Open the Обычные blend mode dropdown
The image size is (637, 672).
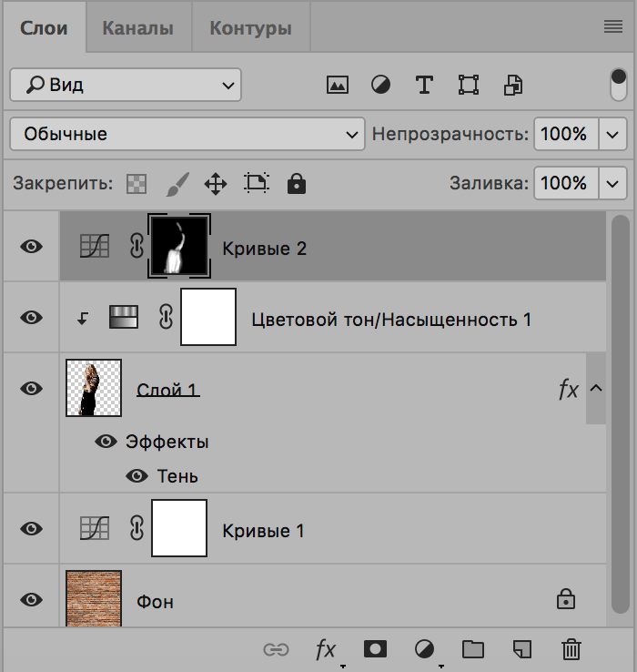[x=187, y=134]
